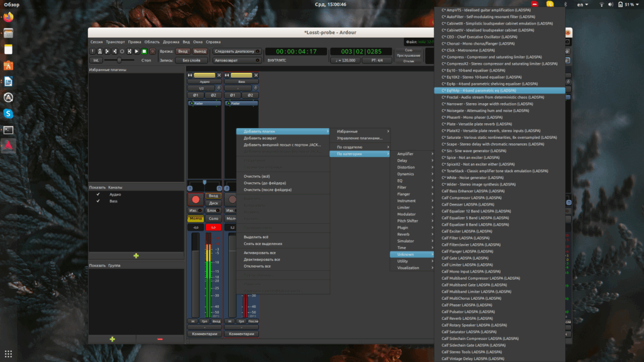Arm the global record button

152,52
